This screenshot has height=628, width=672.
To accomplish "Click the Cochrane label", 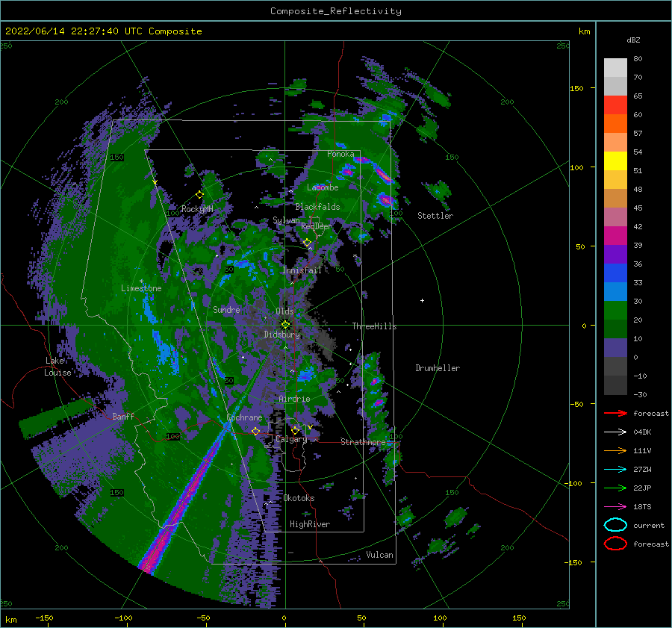I will [x=244, y=417].
